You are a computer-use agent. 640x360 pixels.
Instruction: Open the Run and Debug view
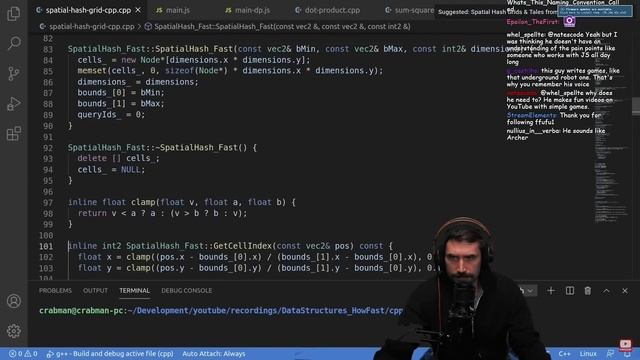tap(13, 104)
